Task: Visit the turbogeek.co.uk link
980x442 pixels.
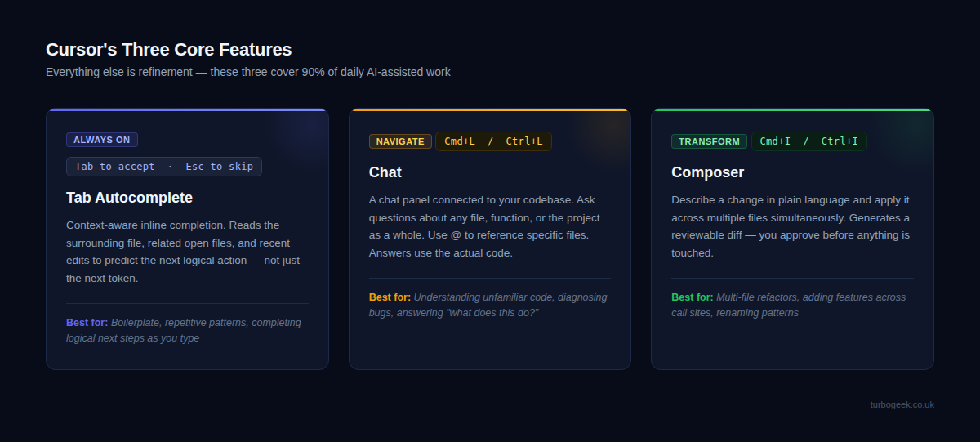Action: pos(902,404)
